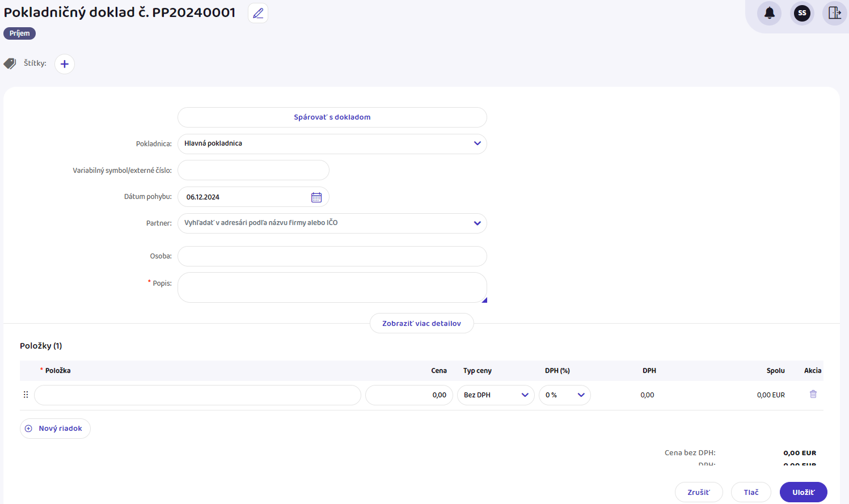
Task: Focus the Popis description text area
Action: click(x=332, y=287)
